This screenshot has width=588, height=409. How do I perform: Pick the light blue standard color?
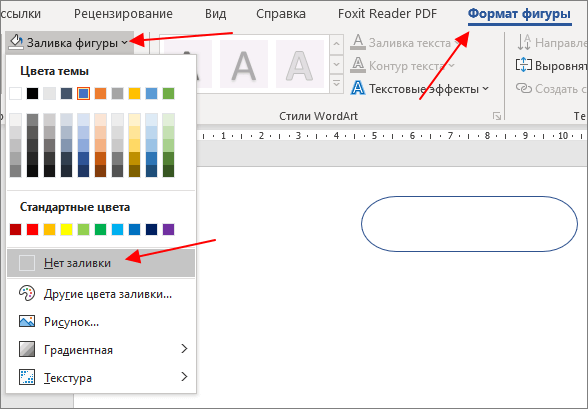point(117,229)
